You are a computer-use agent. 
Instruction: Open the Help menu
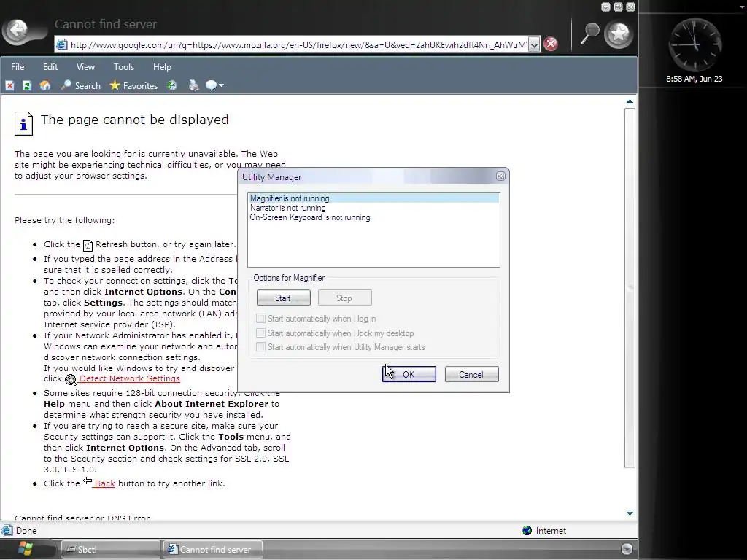pos(162,67)
